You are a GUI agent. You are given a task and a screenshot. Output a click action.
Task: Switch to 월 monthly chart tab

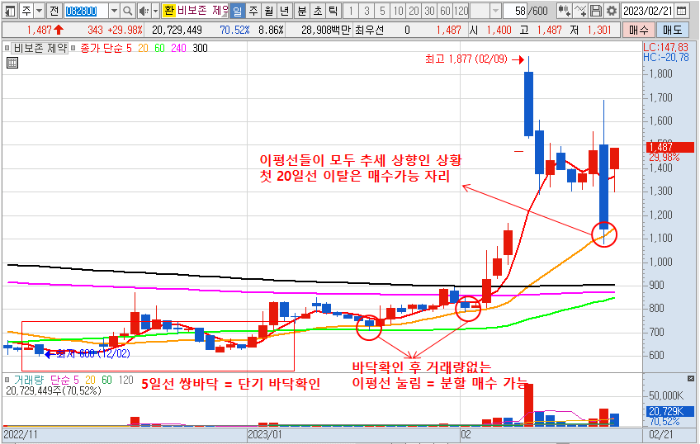[x=269, y=11]
